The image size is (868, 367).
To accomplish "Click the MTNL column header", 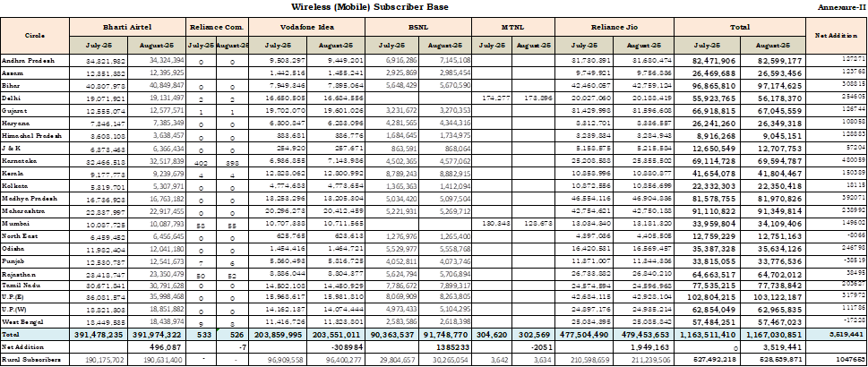I will pyautogui.click(x=513, y=28).
